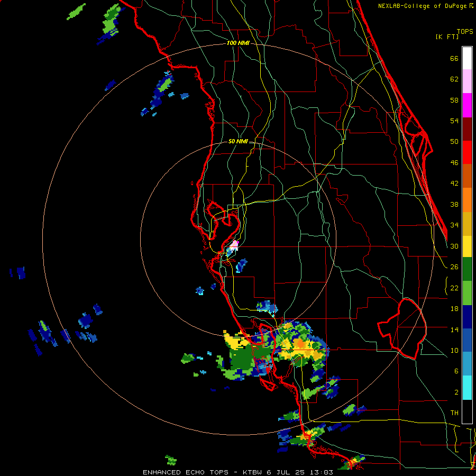Click the navy blue legend swatch
Screen dimensions: 476x476
click(x=467, y=317)
